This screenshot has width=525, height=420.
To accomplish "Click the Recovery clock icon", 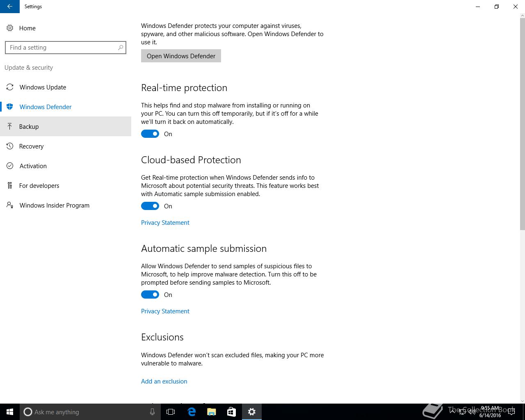I will coord(10,146).
